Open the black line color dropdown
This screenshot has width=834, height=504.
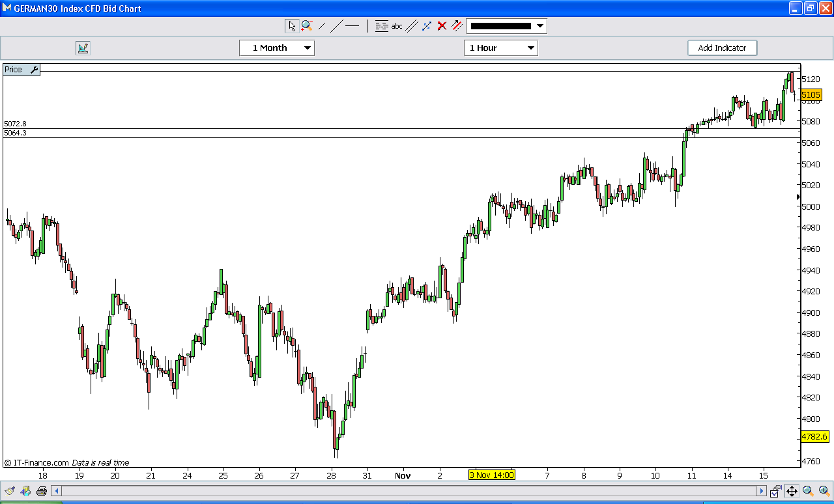tap(506, 26)
